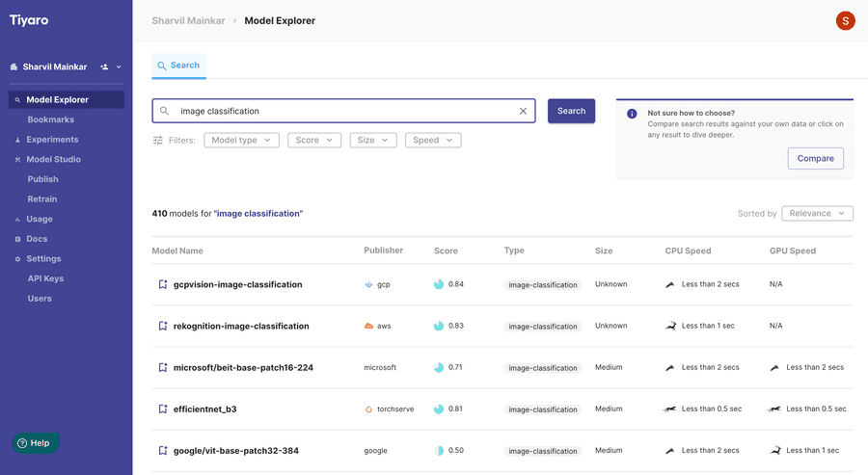
Task: Open the efficientnet_b3 model name
Action: click(x=204, y=409)
